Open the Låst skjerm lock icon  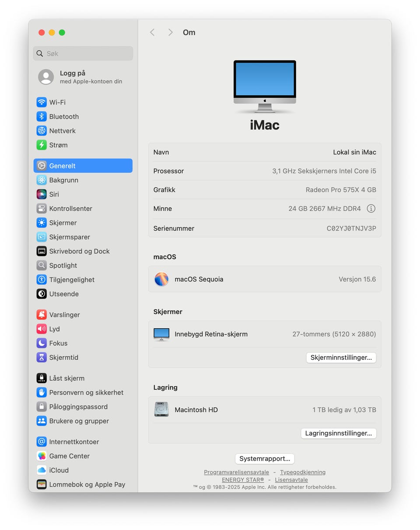click(42, 378)
